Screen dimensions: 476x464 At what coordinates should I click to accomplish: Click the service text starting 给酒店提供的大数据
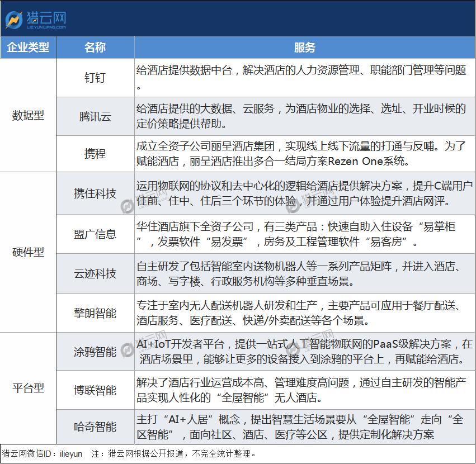pos(301,116)
